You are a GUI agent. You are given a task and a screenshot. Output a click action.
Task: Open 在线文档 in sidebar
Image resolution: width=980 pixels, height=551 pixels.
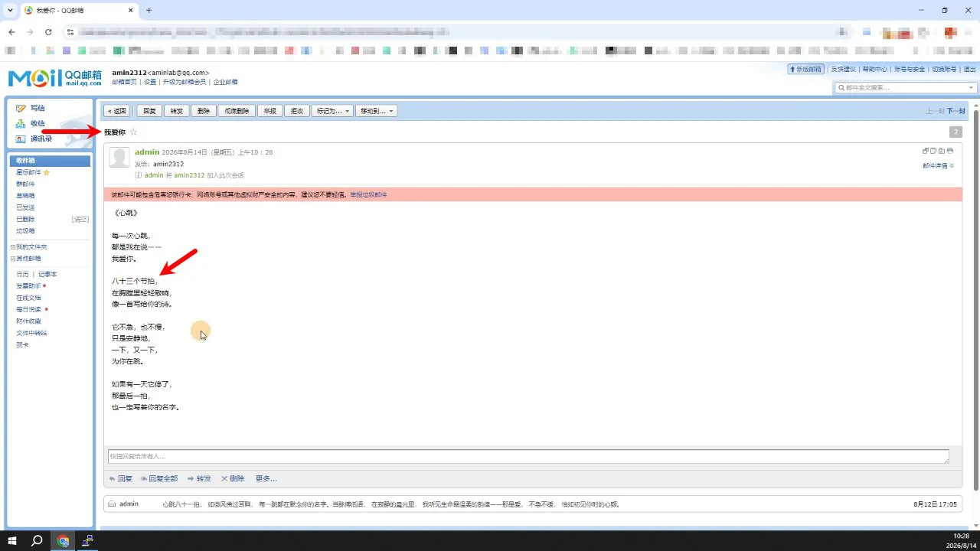tap(28, 298)
